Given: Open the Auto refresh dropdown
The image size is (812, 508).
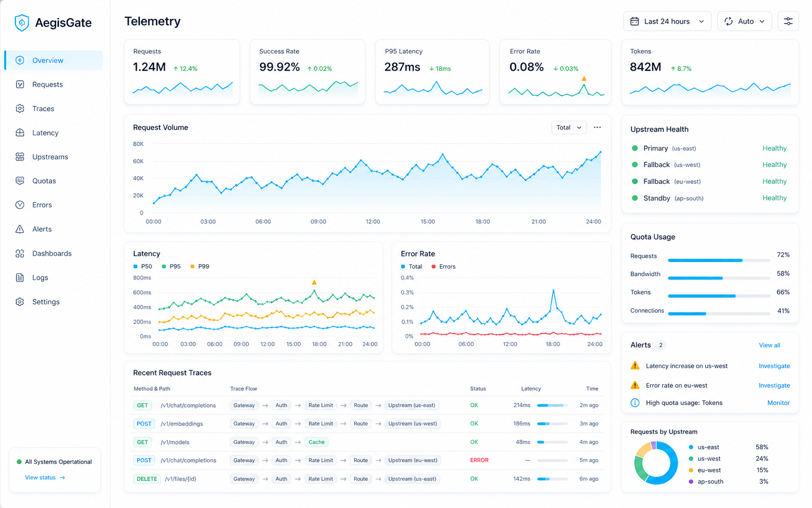Looking at the screenshot, I should 744,22.
